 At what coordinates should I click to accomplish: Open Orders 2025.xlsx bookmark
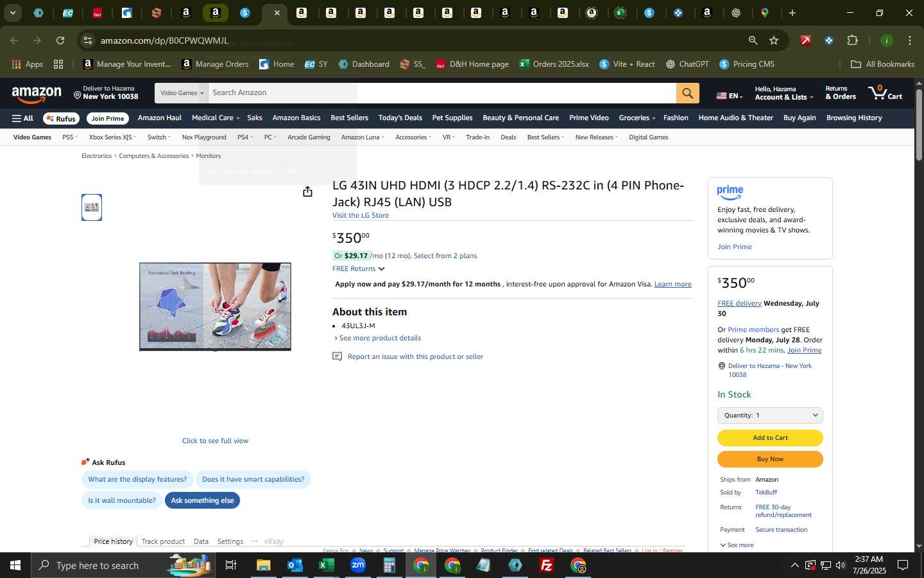coord(554,64)
